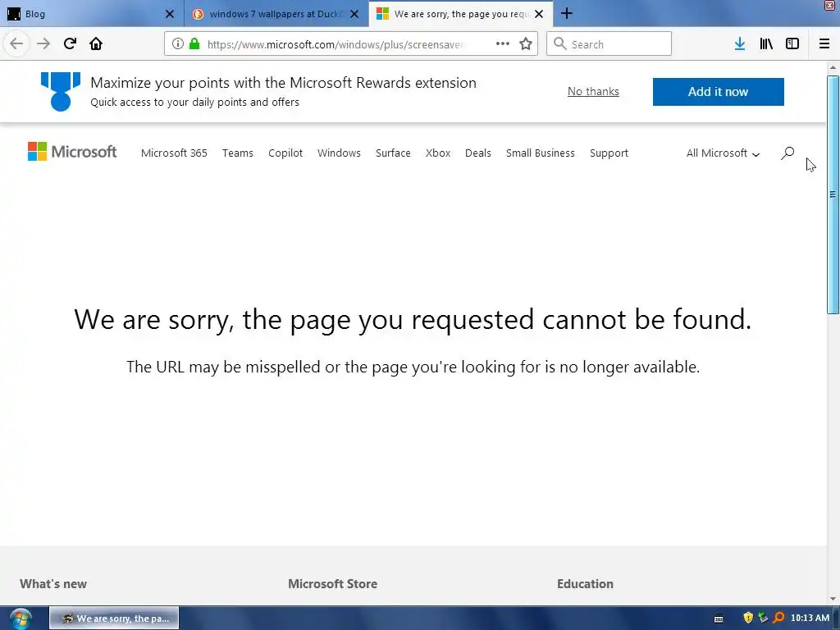Switch to the Blog tab
The height and width of the screenshot is (630, 840).
91,14
